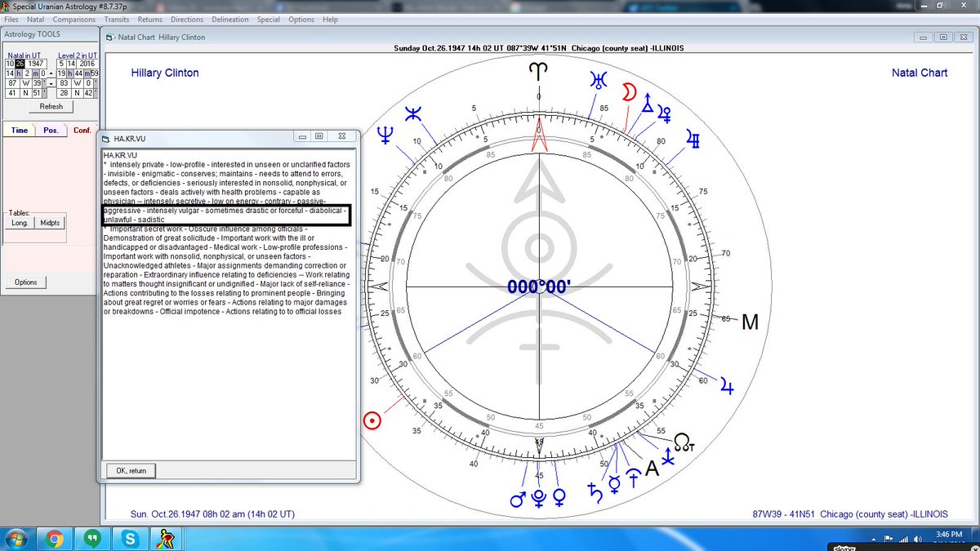Image resolution: width=980 pixels, height=551 pixels.
Task: Switch to the Conf. tab
Action: click(x=82, y=131)
